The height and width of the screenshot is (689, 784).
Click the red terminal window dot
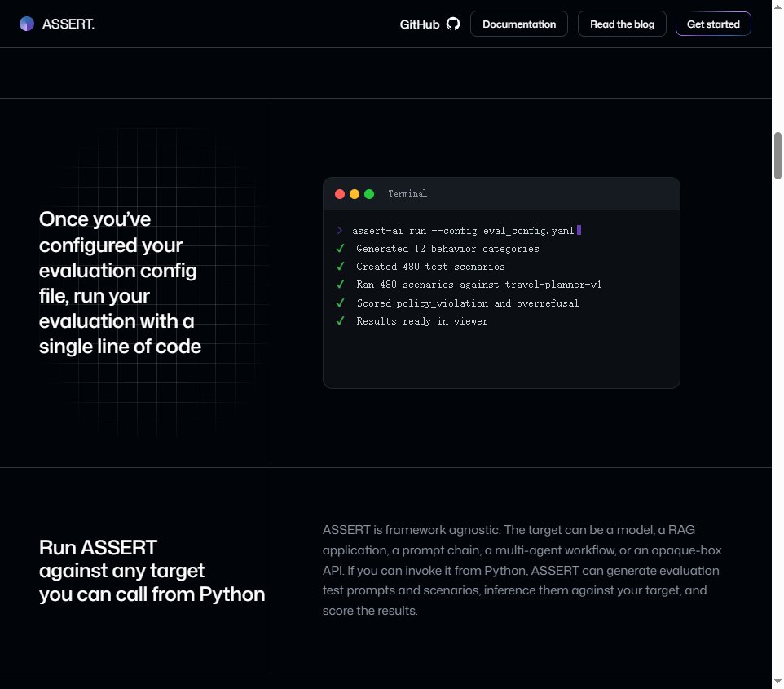[340, 194]
